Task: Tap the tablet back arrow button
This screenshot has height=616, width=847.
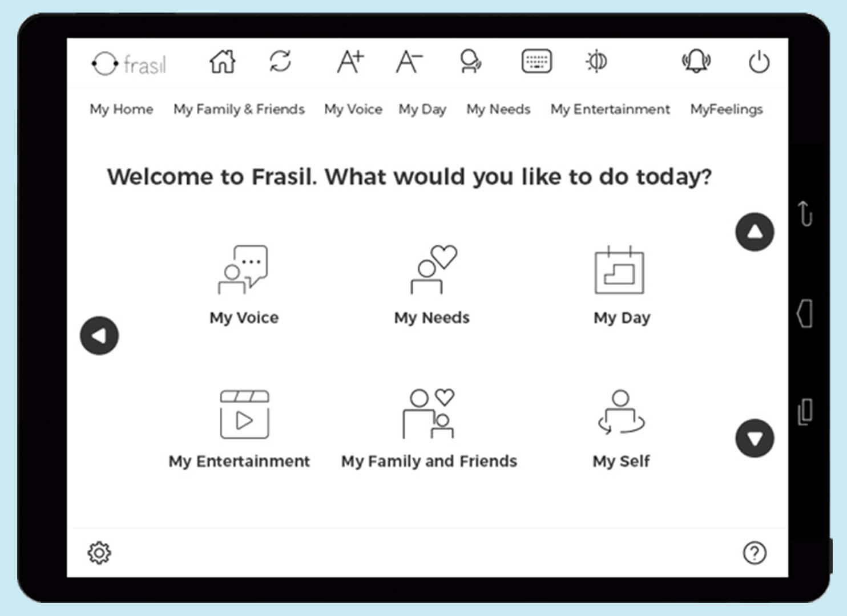Action: pyautogui.click(x=805, y=213)
